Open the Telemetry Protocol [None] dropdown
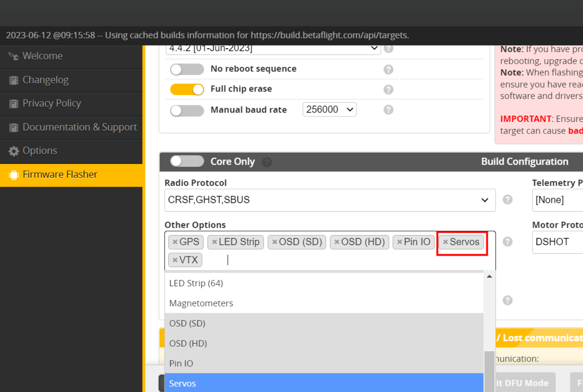583x392 pixels. tap(557, 200)
